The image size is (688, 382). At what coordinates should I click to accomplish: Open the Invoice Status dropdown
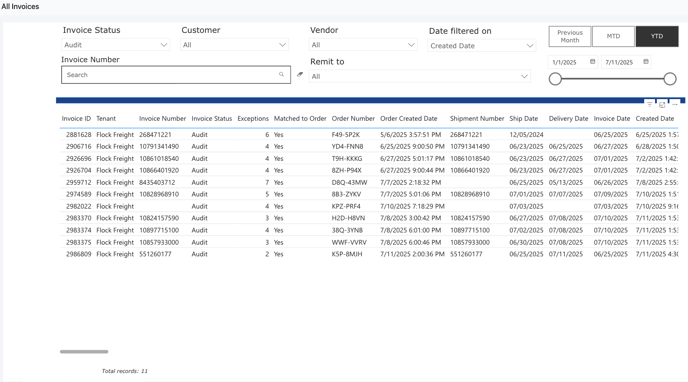[115, 45]
